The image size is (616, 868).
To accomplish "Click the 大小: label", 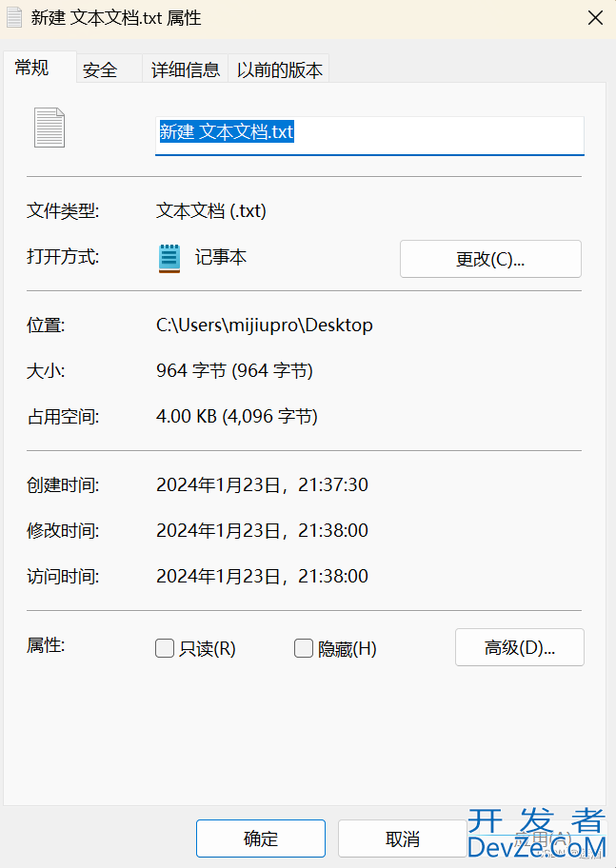I will pos(46,370).
